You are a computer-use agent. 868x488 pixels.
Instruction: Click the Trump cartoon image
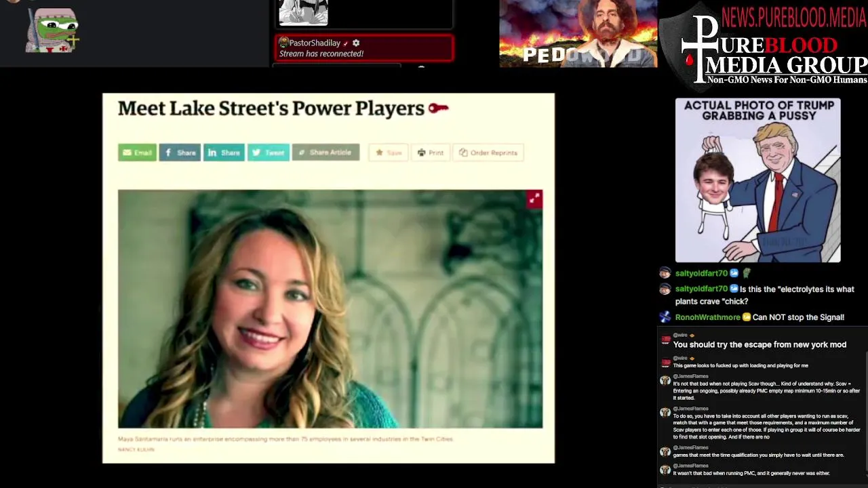pos(757,180)
